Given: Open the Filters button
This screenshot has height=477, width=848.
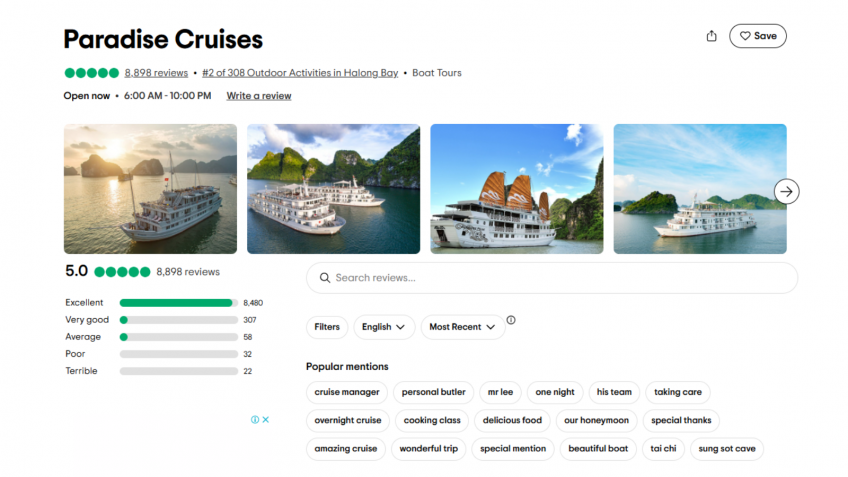Looking at the screenshot, I should point(327,327).
